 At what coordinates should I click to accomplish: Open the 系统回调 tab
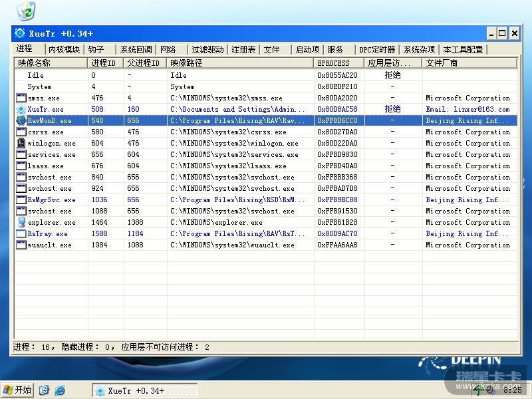[x=136, y=49]
